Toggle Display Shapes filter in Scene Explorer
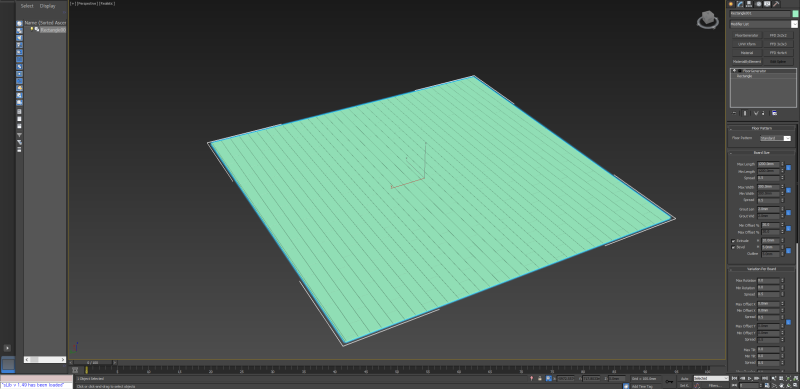 pos(19,31)
